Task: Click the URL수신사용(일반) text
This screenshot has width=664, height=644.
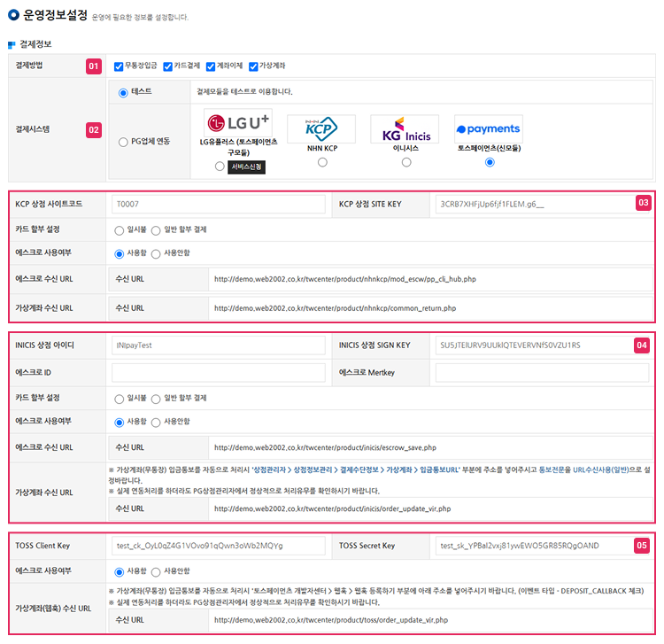Action: click(601, 469)
